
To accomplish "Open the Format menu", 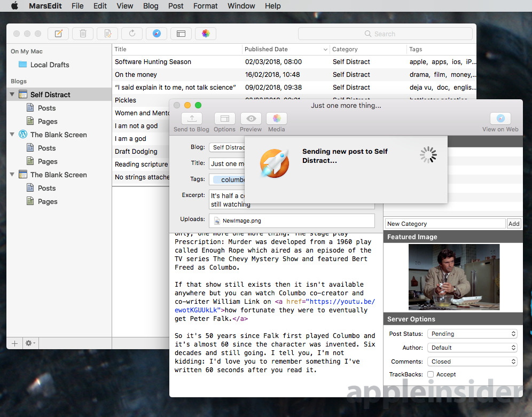I will click(205, 6).
